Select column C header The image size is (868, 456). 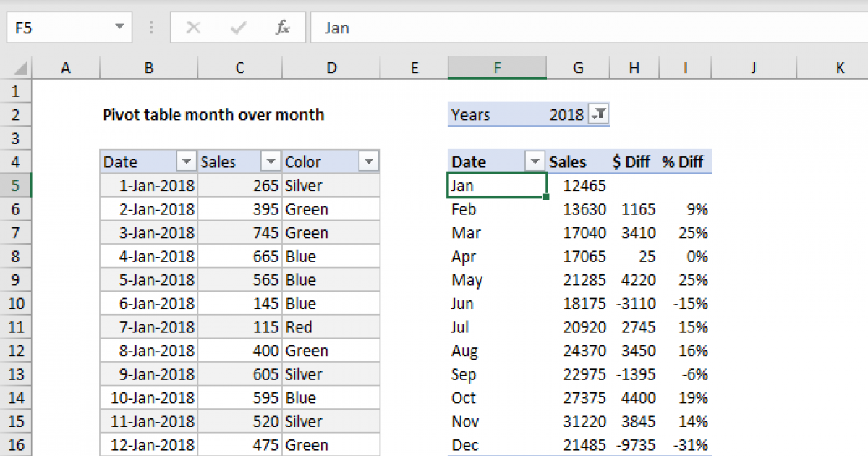click(240, 68)
